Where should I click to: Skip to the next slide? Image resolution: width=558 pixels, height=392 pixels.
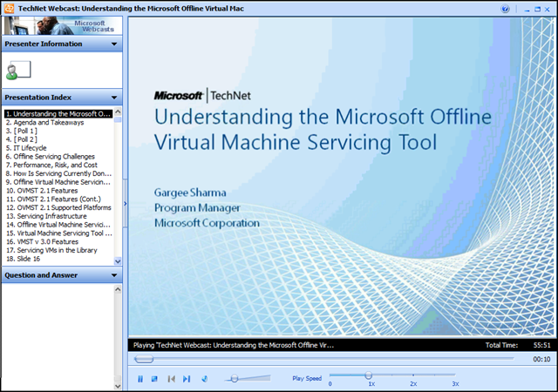pyautogui.click(x=187, y=379)
